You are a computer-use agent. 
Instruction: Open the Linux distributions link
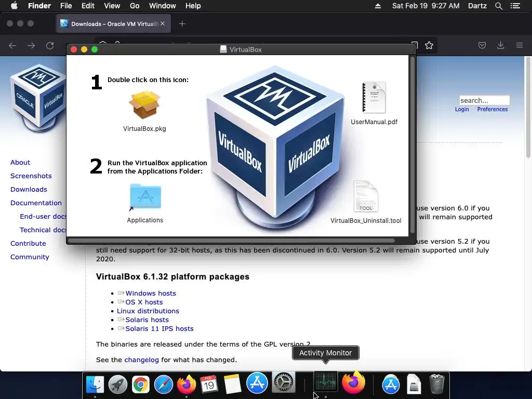(x=148, y=311)
